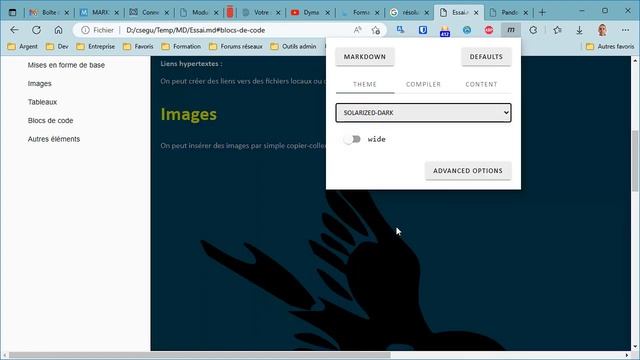Open the Favoris bookmarks folder
Screen dimensions: 640x360
point(138,47)
